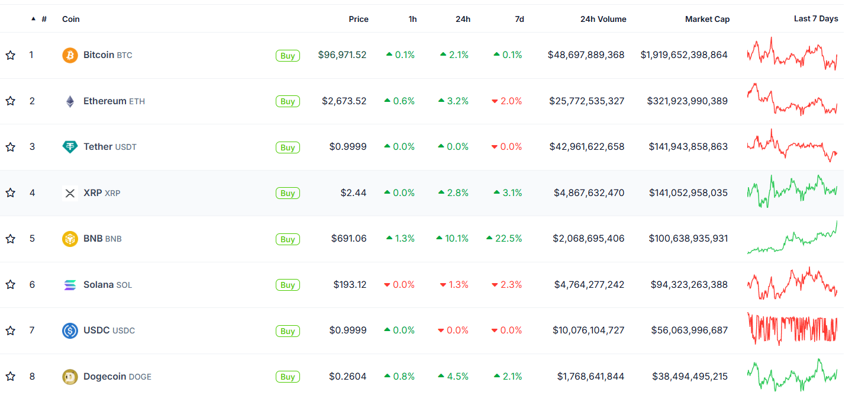Click USDC market cap $56,063,996,687
This screenshot has width=868, height=398.
[689, 330]
